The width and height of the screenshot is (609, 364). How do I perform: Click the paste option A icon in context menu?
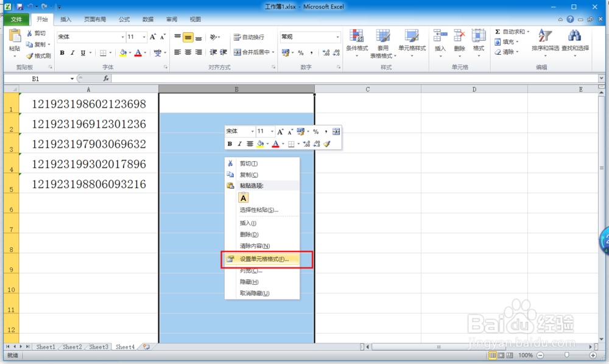pyautogui.click(x=243, y=198)
